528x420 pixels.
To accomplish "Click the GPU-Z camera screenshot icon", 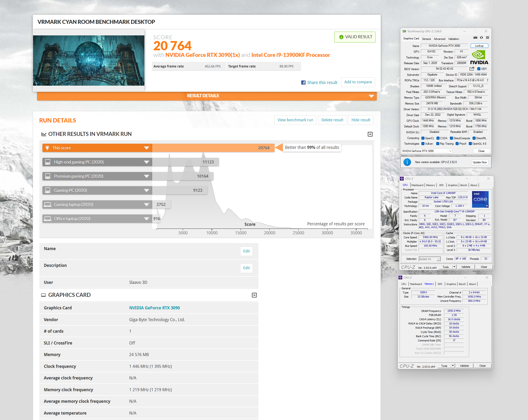I will [x=475, y=38].
